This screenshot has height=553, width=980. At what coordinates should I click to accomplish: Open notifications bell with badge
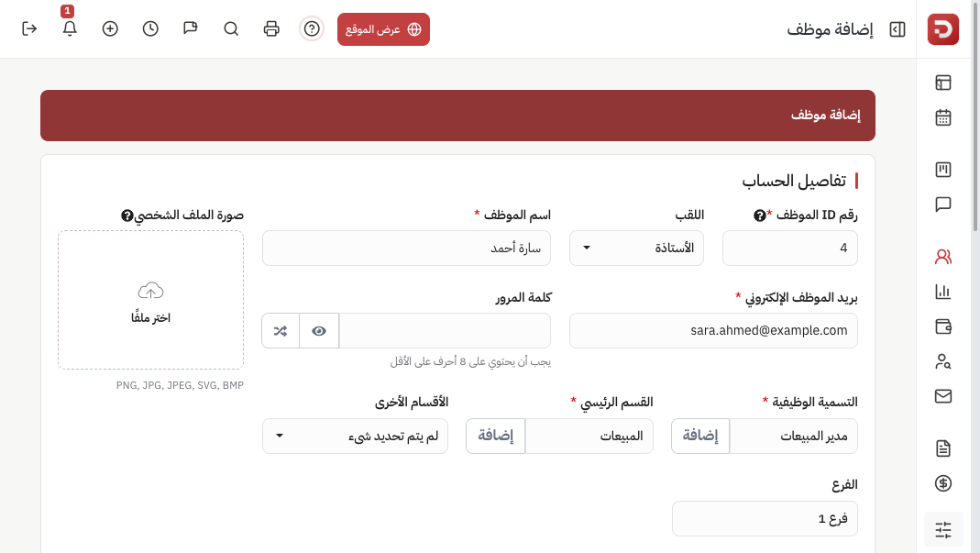[70, 28]
